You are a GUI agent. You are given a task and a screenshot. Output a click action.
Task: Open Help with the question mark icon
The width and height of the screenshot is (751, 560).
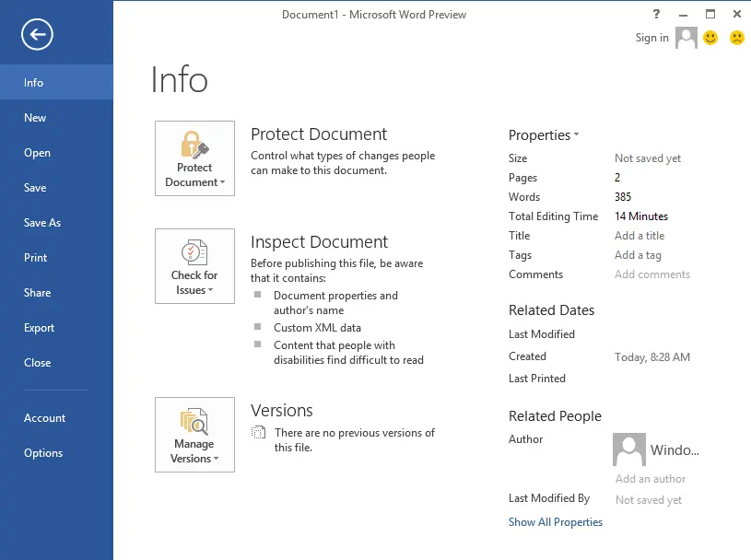click(x=655, y=15)
